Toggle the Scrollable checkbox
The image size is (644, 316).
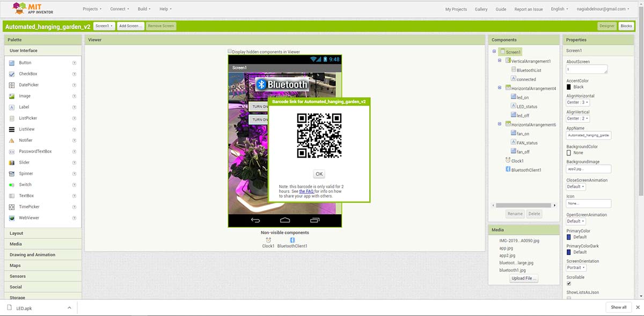(x=569, y=284)
